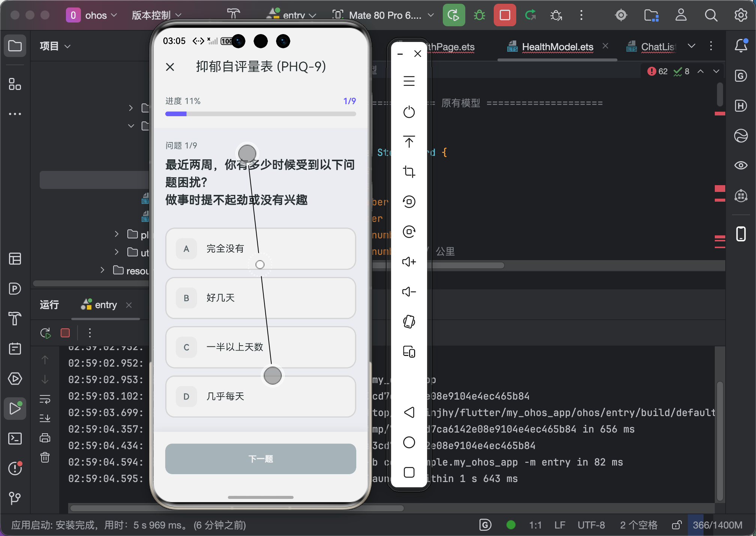Click the green Debug bug icon

480,15
